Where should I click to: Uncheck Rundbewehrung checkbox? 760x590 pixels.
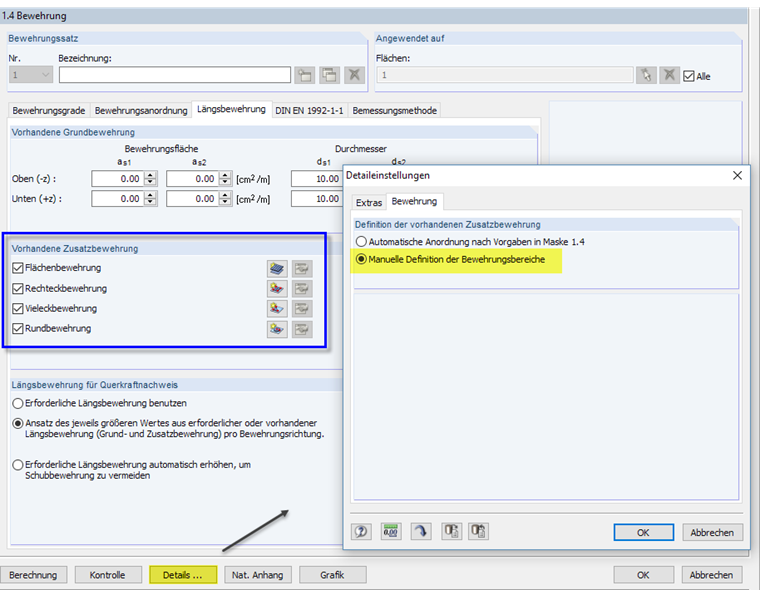click(18, 329)
